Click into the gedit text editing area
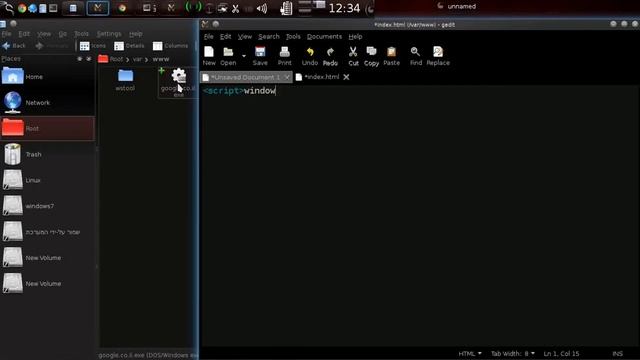Screen dimensions: 640x360 [419, 216]
